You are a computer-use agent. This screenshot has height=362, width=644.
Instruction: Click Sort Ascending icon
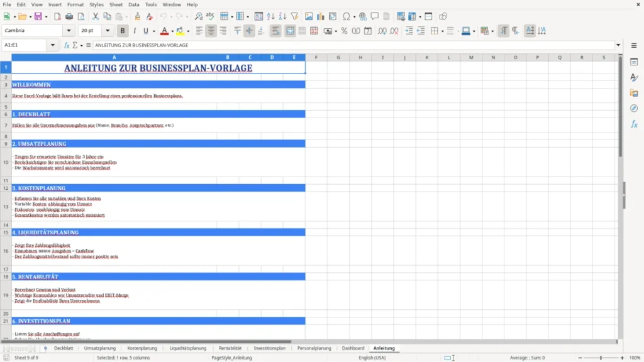click(x=270, y=16)
